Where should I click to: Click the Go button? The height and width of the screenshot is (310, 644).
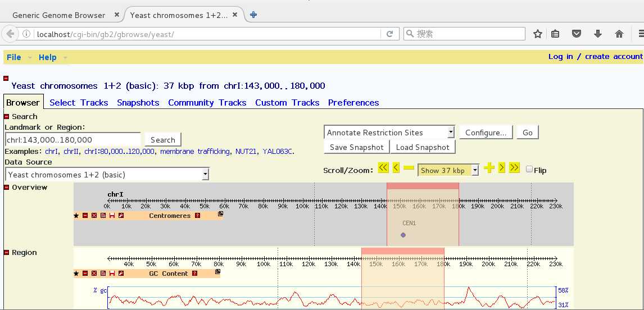coord(527,133)
